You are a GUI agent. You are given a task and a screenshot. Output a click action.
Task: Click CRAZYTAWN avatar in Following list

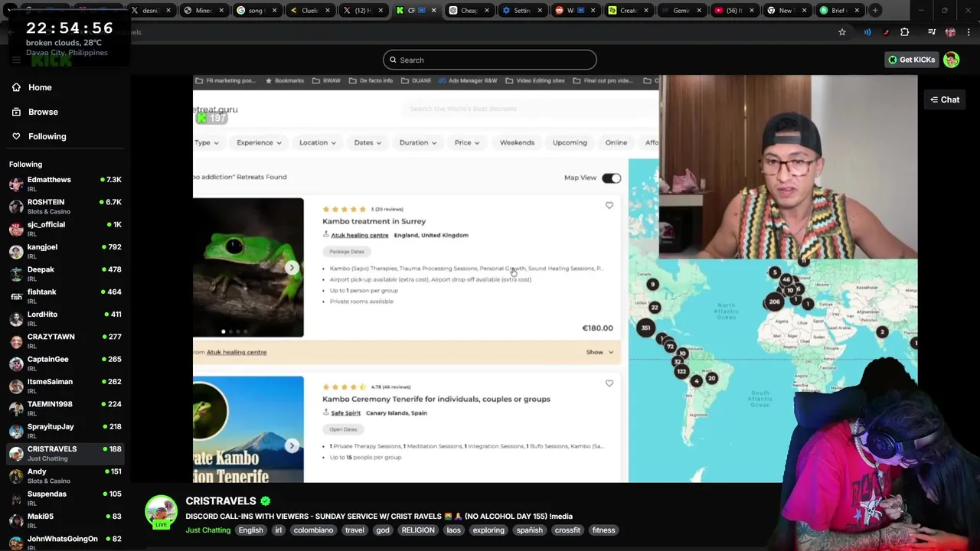(x=16, y=341)
